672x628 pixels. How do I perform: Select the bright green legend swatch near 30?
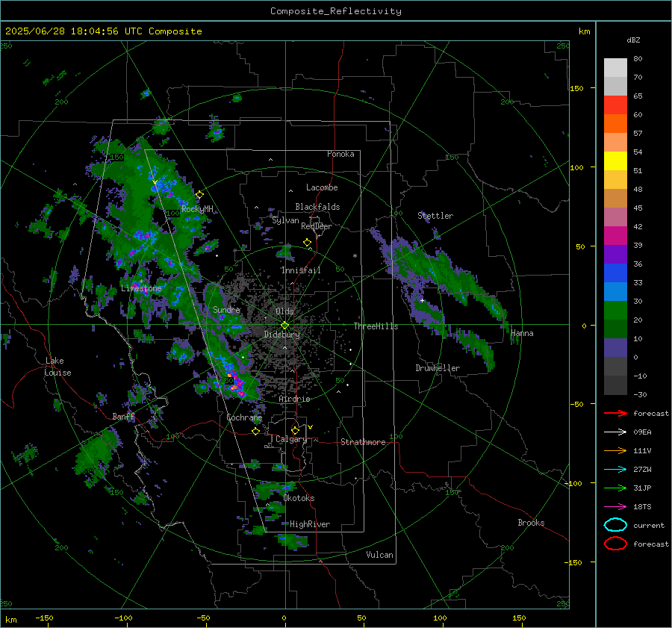coord(615,310)
